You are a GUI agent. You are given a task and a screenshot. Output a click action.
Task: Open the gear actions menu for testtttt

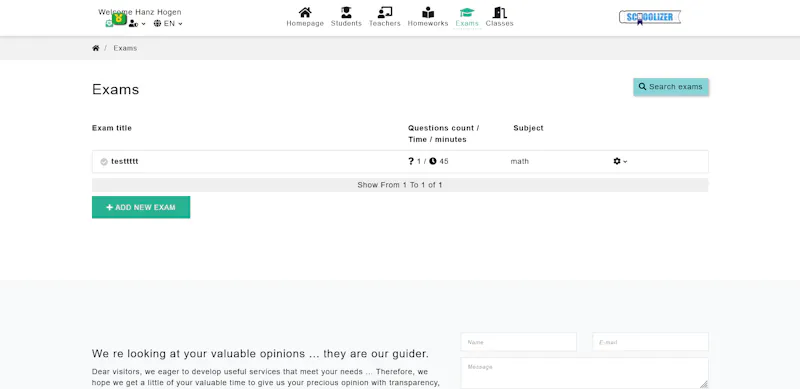[x=620, y=161]
